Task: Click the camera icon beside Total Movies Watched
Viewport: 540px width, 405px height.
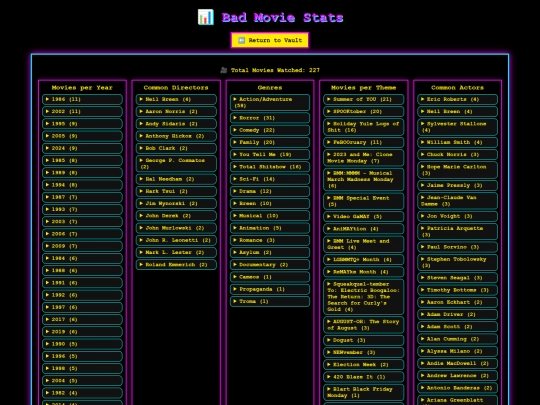Action: click(x=224, y=70)
